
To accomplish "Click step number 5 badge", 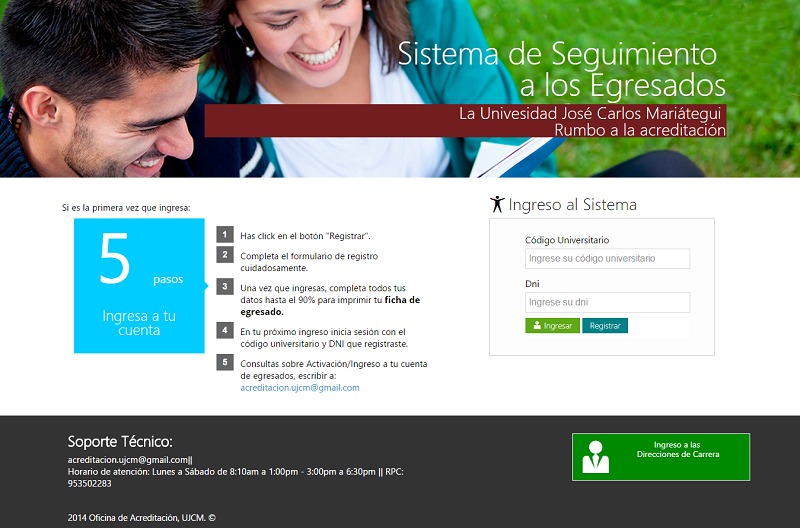I will (x=225, y=362).
